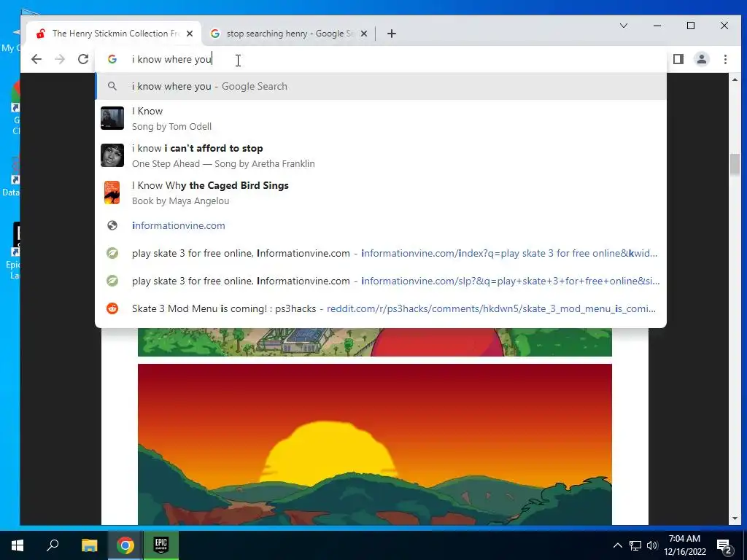Click the Google favicon on second tab
Image resolution: width=747 pixels, height=560 pixels.
coord(215,34)
